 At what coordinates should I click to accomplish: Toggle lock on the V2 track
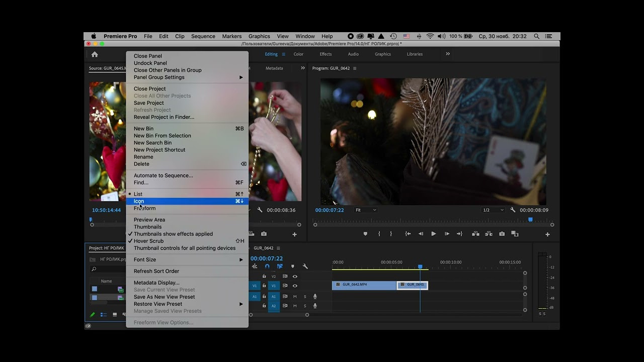point(264,276)
